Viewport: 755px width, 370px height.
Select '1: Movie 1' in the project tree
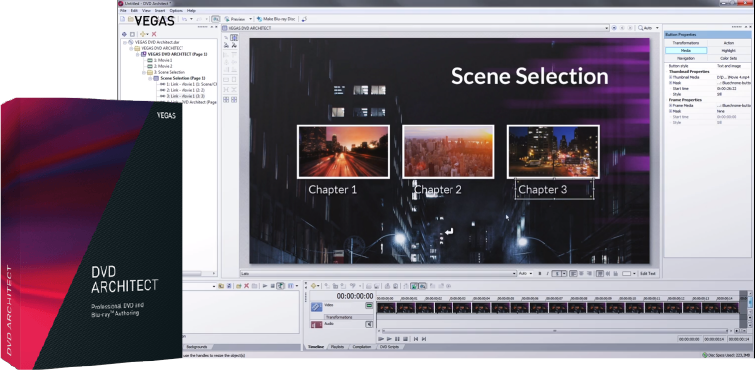pyautogui.click(x=163, y=60)
